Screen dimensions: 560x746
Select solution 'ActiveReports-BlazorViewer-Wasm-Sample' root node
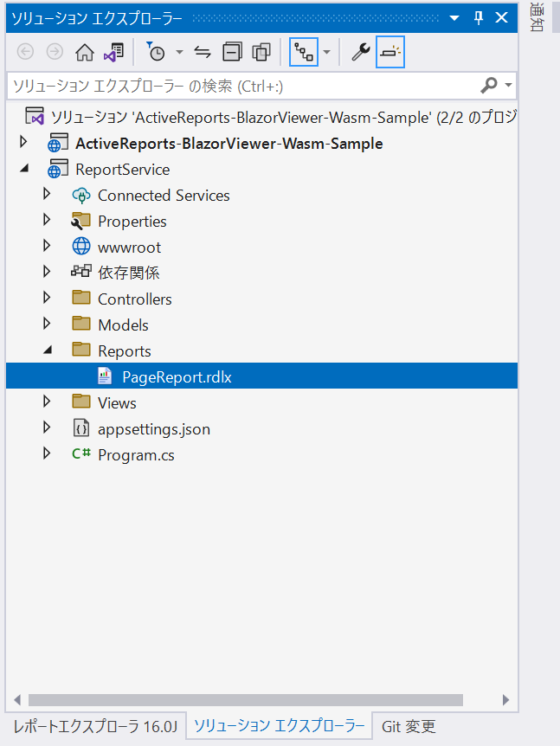click(284, 117)
